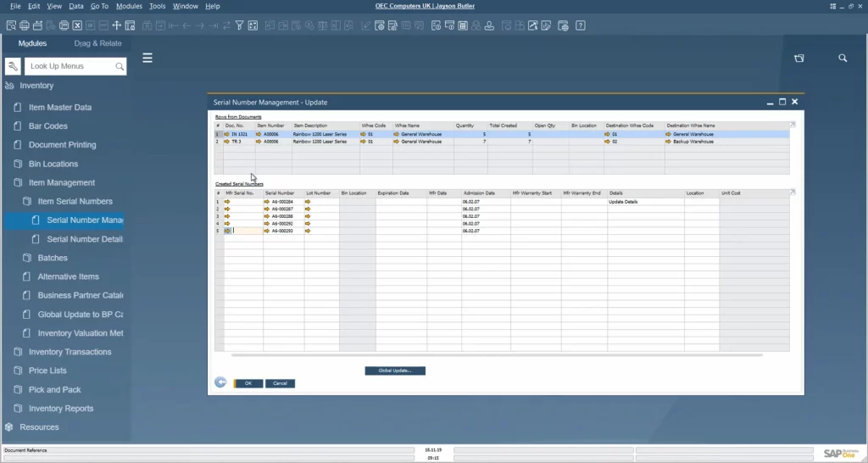Click the OK button
This screenshot has width=868, height=463.
[248, 383]
